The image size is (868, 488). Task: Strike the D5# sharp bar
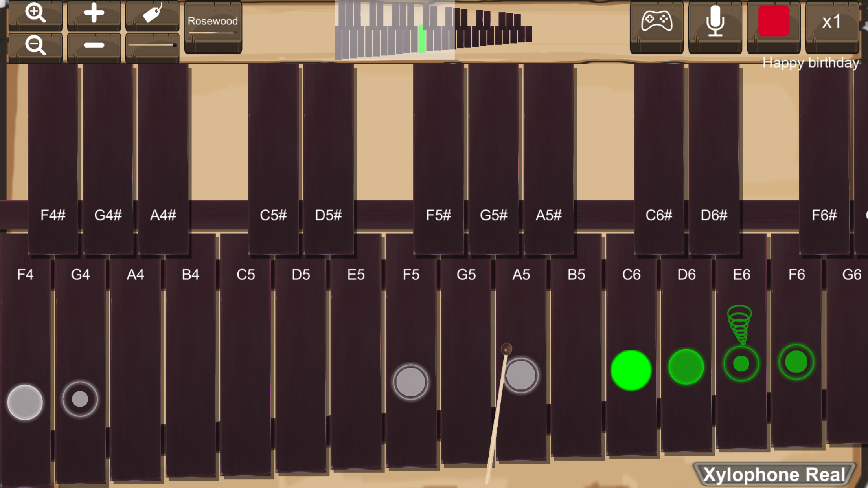pos(328,157)
